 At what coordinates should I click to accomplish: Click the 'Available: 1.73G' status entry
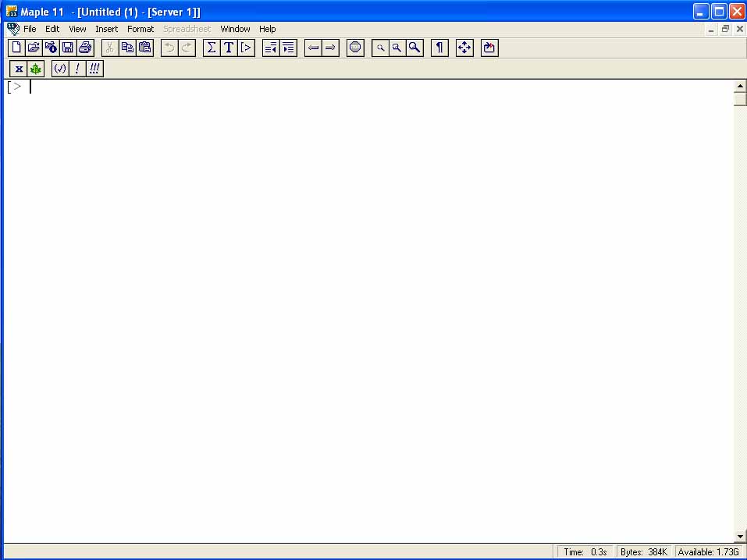pos(709,552)
